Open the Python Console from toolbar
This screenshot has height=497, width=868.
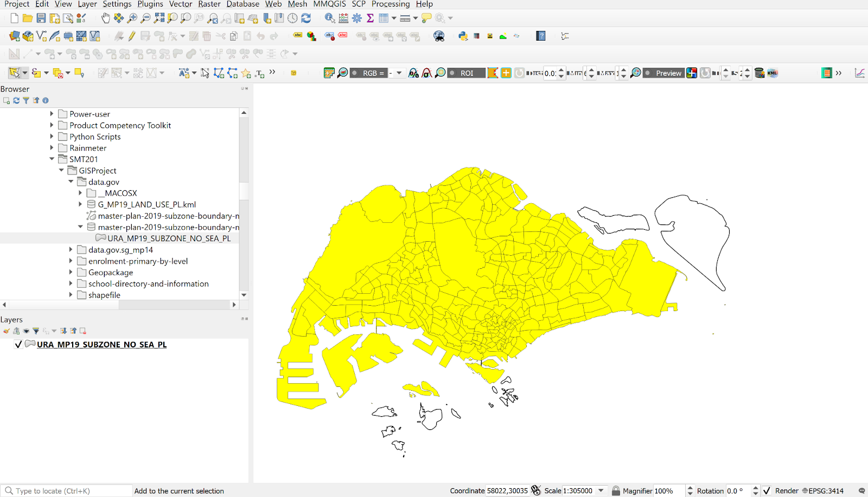click(463, 36)
